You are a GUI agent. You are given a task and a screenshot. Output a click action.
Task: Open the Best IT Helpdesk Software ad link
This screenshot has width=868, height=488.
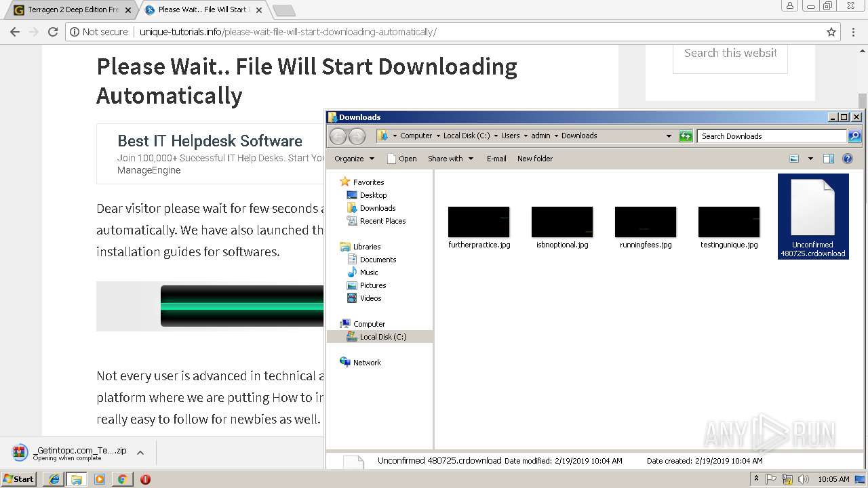[210, 141]
